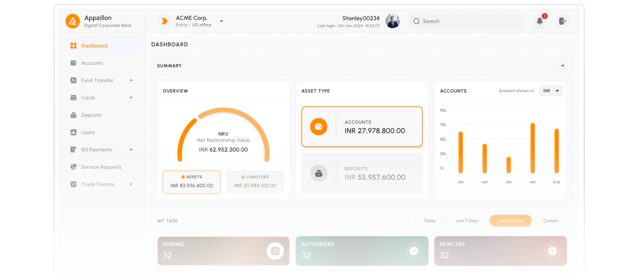The height and width of the screenshot is (273, 644).
Task: Go to Service Requests in sidebar
Action: click(x=101, y=167)
